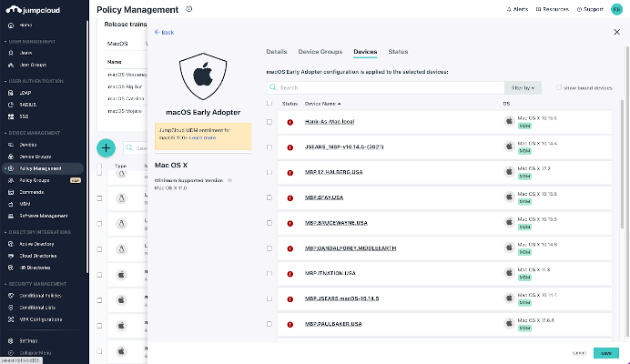Click the green save button
The image size is (630, 364).
pos(605,352)
